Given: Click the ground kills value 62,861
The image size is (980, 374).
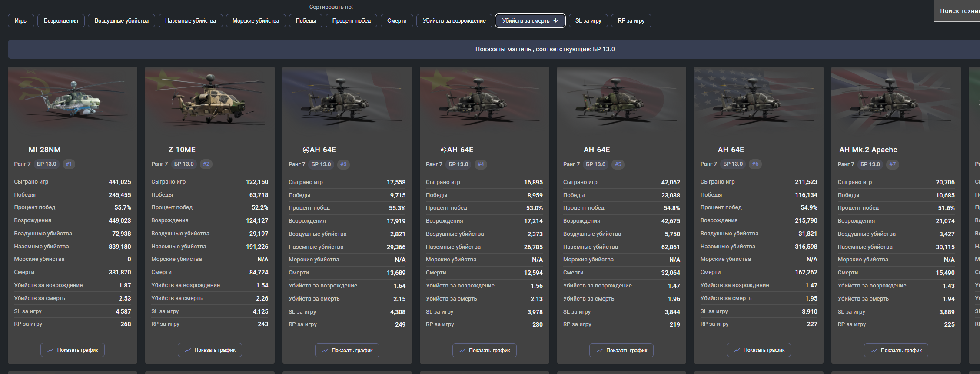Looking at the screenshot, I should 671,247.
